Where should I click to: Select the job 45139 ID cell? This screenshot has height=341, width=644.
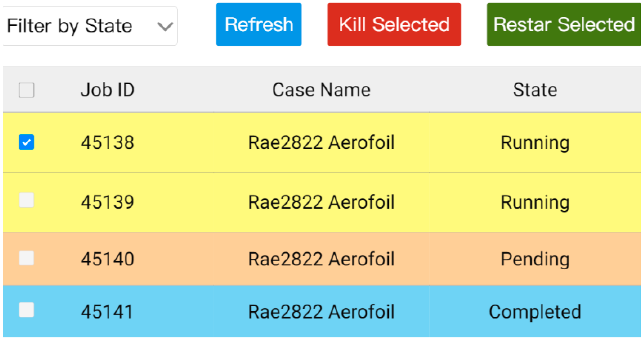pos(108,202)
